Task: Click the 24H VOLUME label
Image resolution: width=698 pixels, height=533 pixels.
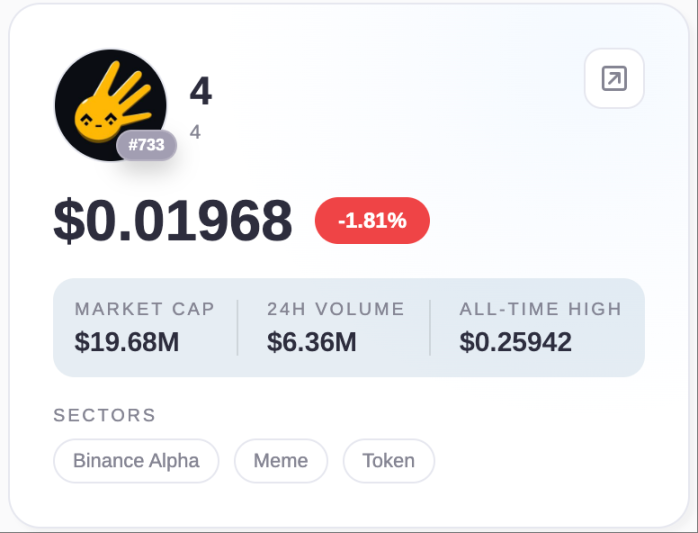Action: (x=335, y=309)
